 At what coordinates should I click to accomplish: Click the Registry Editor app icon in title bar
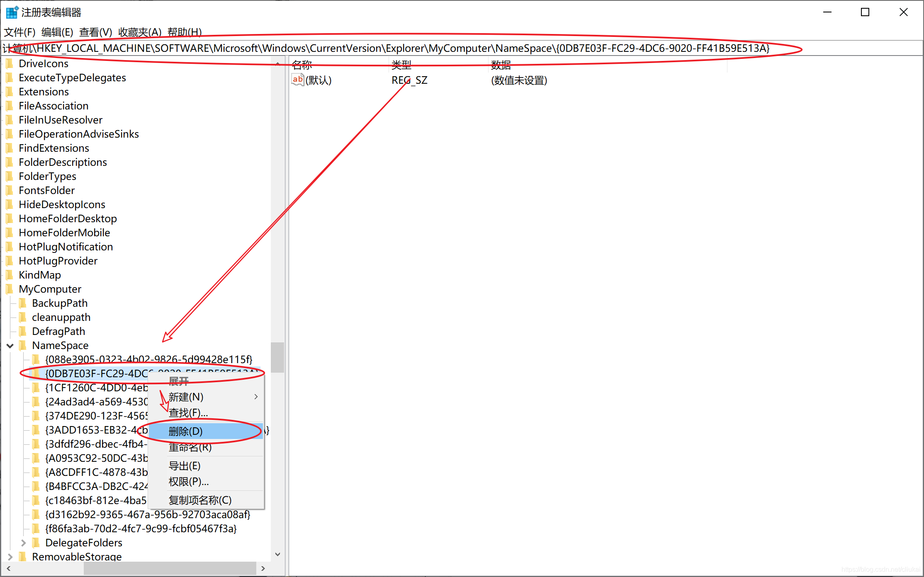(12, 12)
